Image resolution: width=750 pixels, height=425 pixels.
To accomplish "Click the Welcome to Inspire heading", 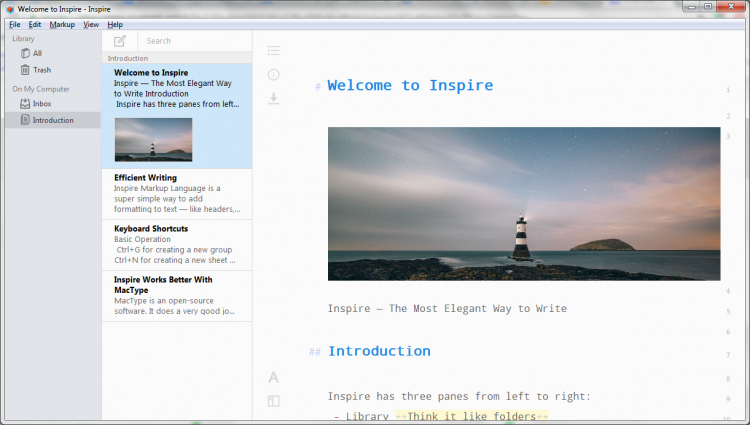I will click(x=410, y=85).
